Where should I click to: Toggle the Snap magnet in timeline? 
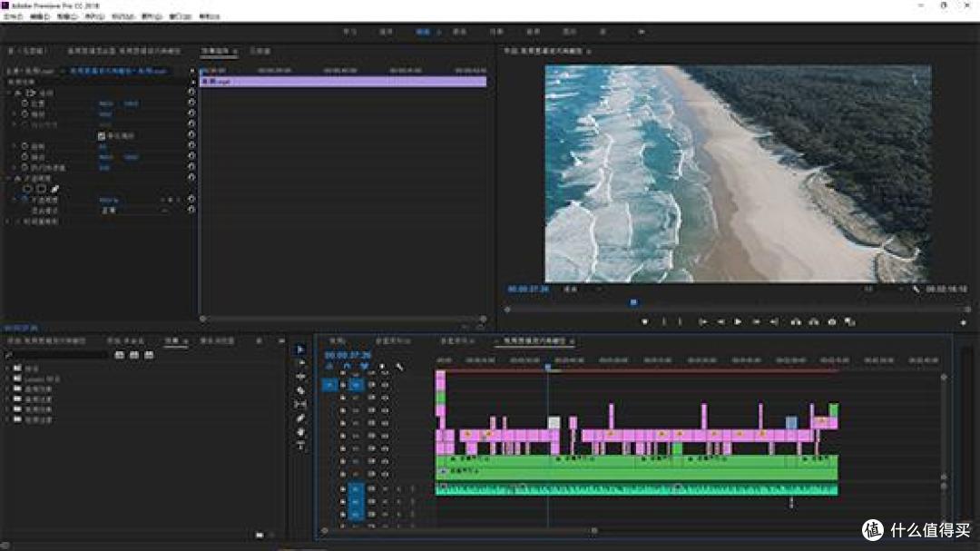pyautogui.click(x=347, y=367)
